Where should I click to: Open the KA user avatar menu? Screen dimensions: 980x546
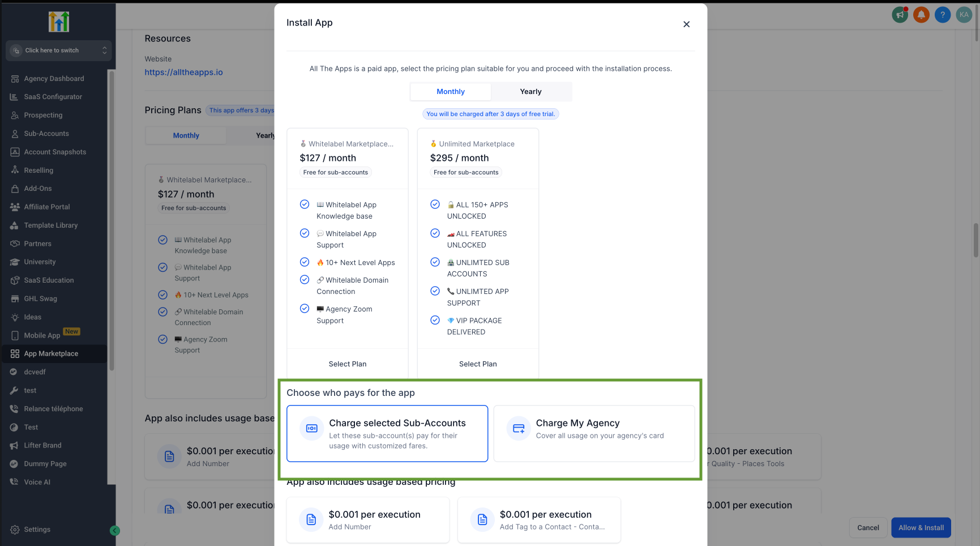point(964,15)
